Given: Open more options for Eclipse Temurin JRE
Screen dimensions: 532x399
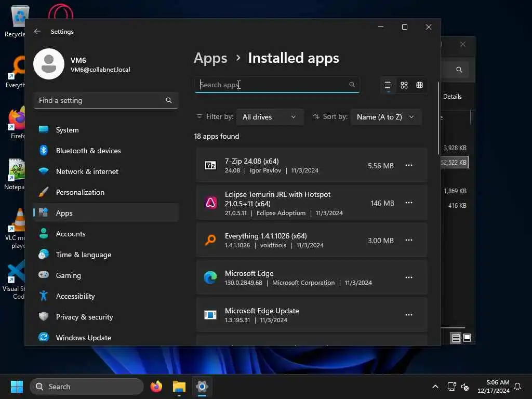Looking at the screenshot, I should click(x=408, y=203).
